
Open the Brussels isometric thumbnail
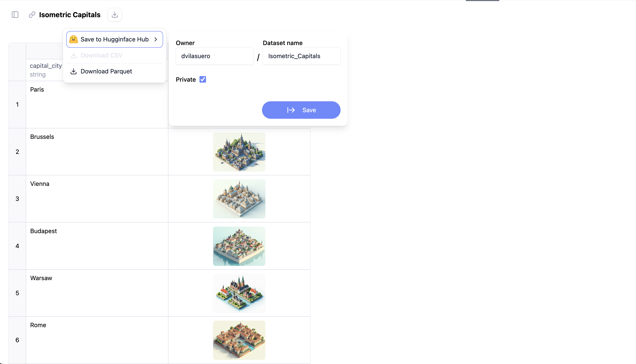tap(239, 152)
